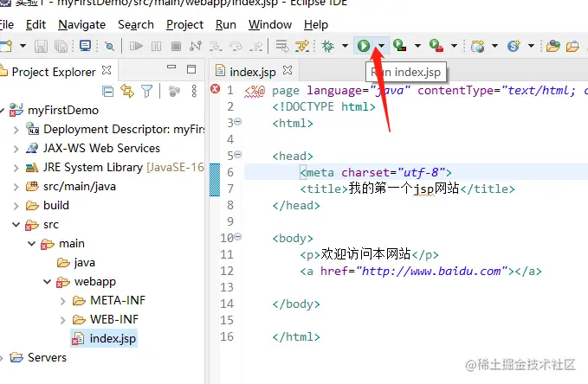
Task: Click the Run External Tools toolbox icon
Action: pos(436,45)
